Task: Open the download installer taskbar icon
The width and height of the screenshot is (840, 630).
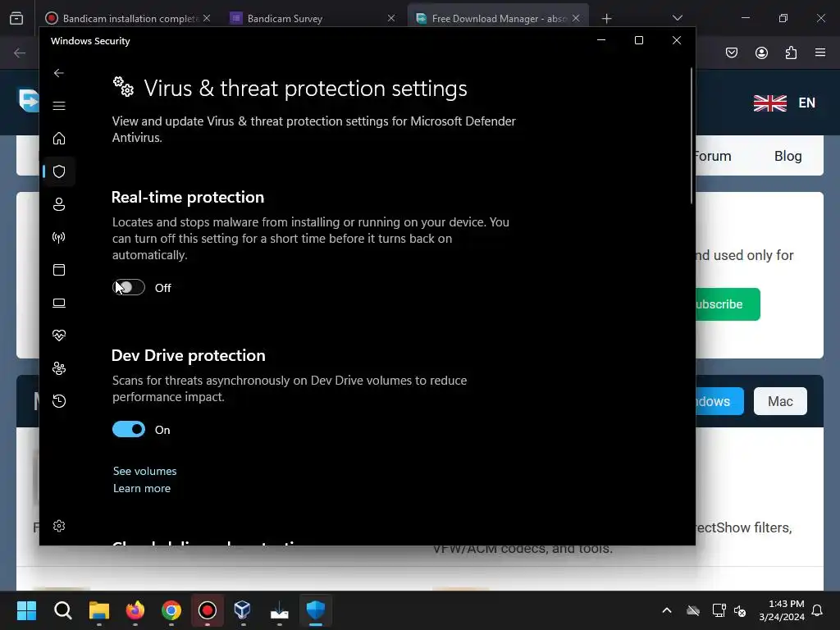Action: 279,610
